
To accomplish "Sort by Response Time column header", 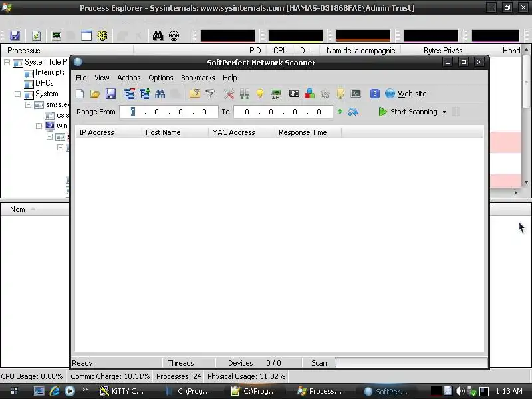I will coord(308,132).
